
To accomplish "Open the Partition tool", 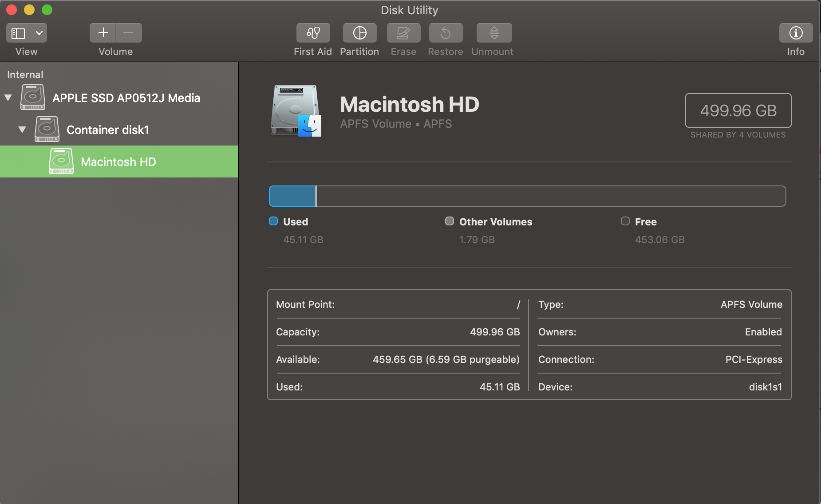I will 359,33.
